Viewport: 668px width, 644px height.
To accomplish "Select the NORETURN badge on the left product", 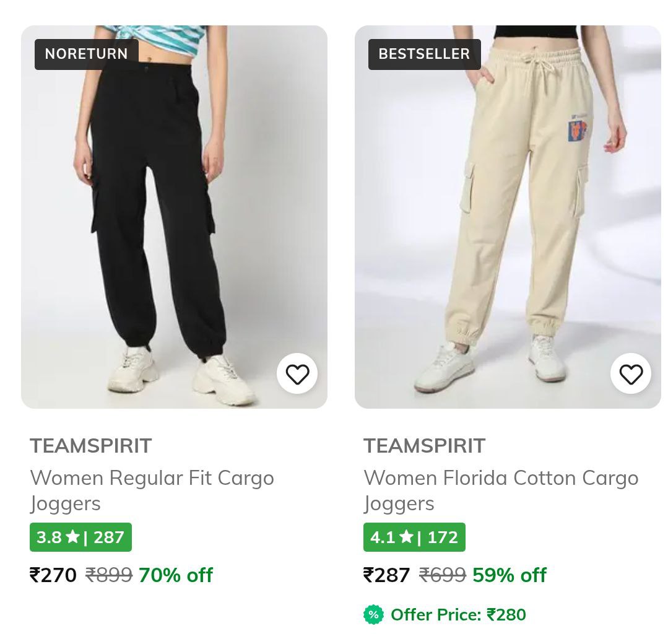I will 86,54.
